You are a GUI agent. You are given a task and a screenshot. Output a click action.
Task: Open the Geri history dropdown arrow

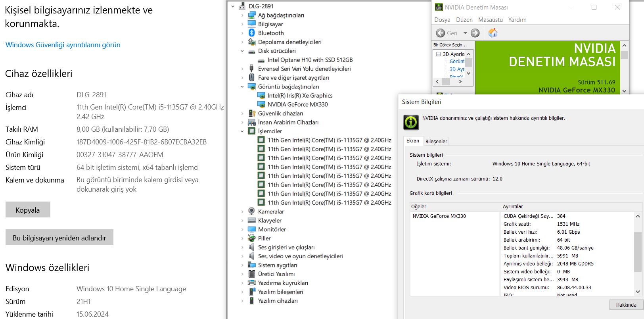(x=465, y=33)
